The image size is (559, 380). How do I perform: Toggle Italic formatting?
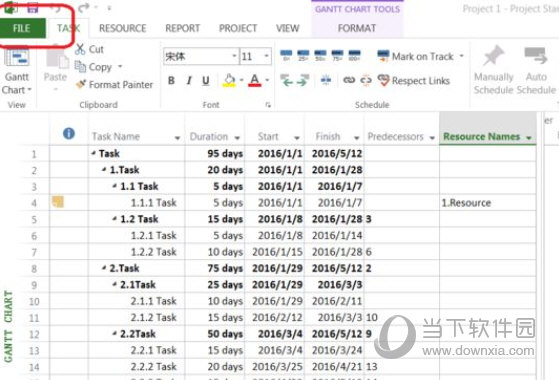coord(189,81)
